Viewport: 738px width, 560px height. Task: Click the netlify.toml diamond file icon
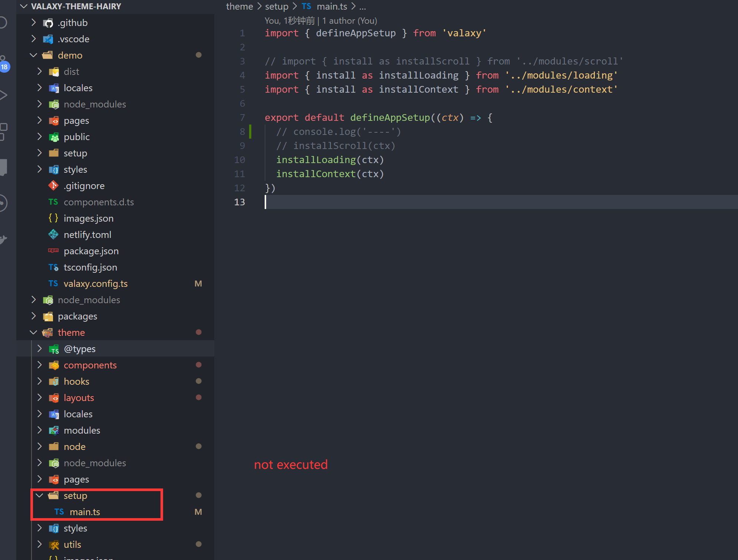tap(53, 235)
